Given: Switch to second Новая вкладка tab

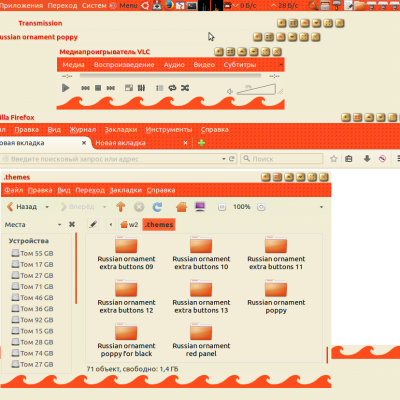Looking at the screenshot, I should pyautogui.click(x=140, y=143).
